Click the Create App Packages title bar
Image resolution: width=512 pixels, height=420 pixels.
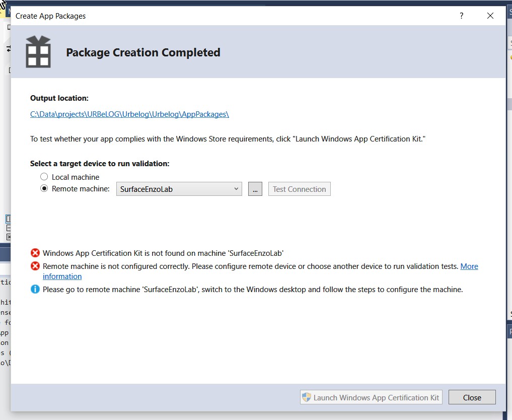click(201, 16)
